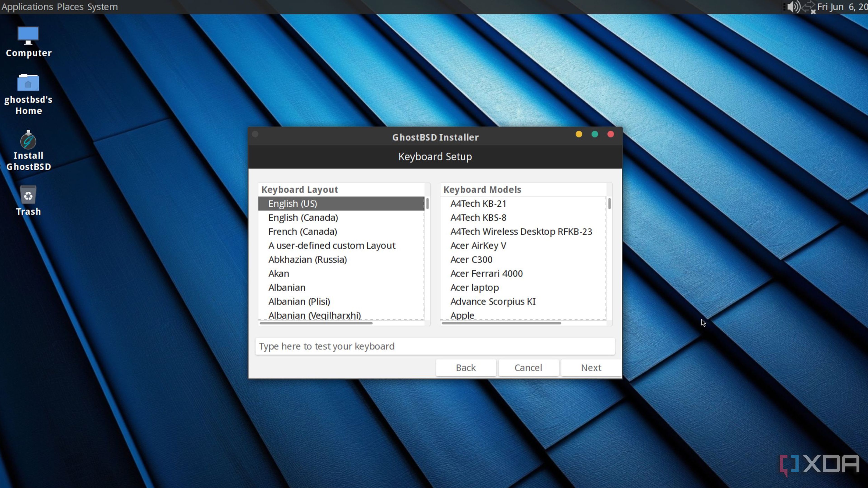The image size is (868, 488).
Task: Click the volume speaker icon in panel
Action: pyautogui.click(x=793, y=7)
